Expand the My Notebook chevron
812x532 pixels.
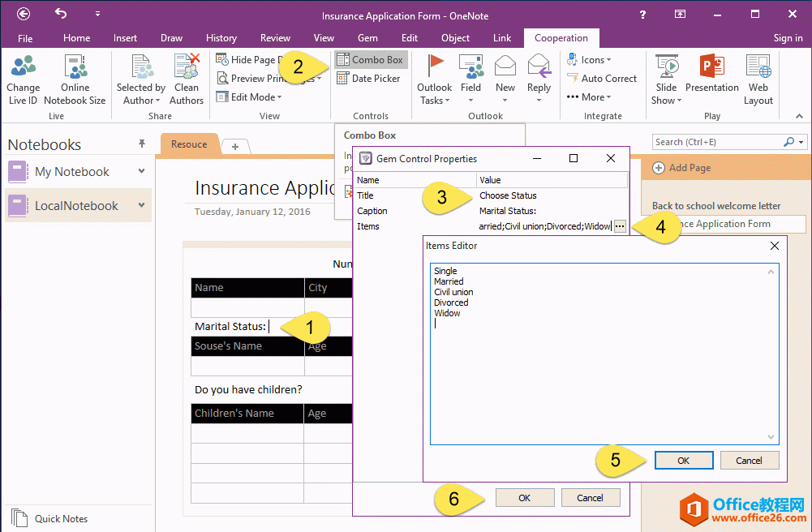[142, 171]
